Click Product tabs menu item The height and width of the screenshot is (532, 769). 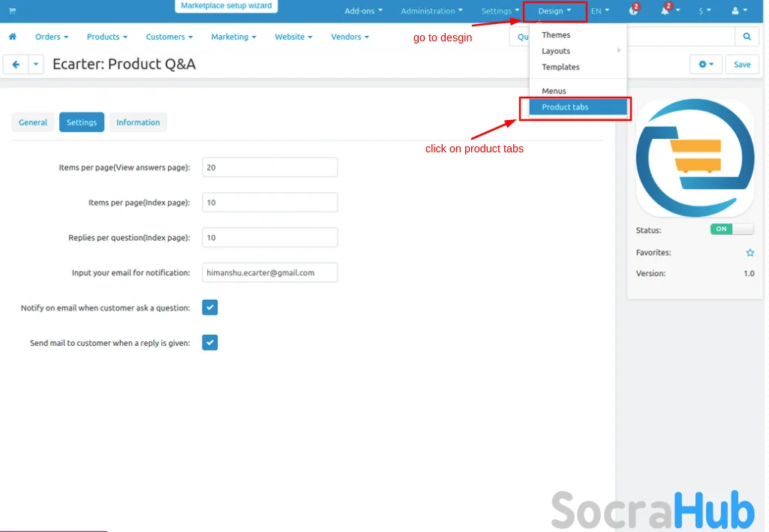[578, 107]
